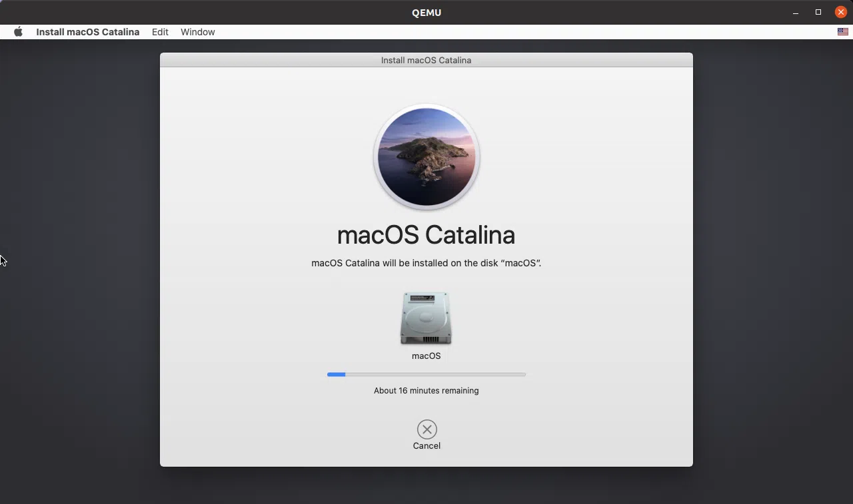Minimize the QEMU window
Viewport: 853px width, 504px height.
796,13
